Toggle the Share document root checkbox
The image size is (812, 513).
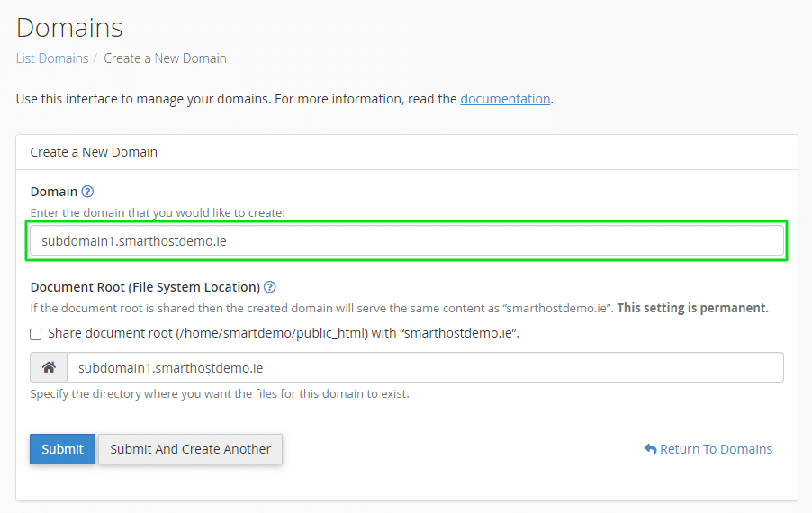click(x=36, y=334)
